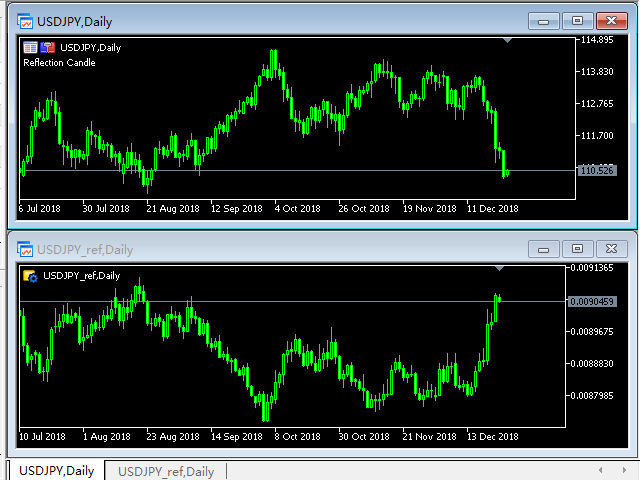
Task: Click the chart shift triangle in USDJPY_ref chart
Action: point(500,269)
